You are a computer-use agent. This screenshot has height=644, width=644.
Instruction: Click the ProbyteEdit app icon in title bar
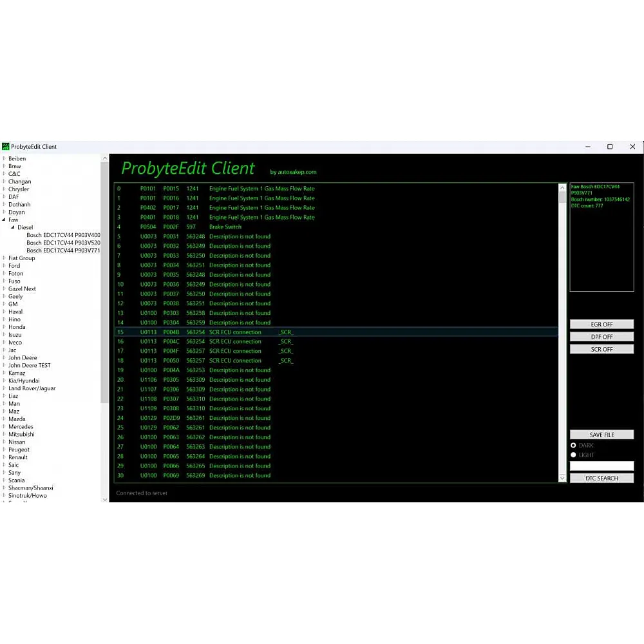pyautogui.click(x=6, y=147)
